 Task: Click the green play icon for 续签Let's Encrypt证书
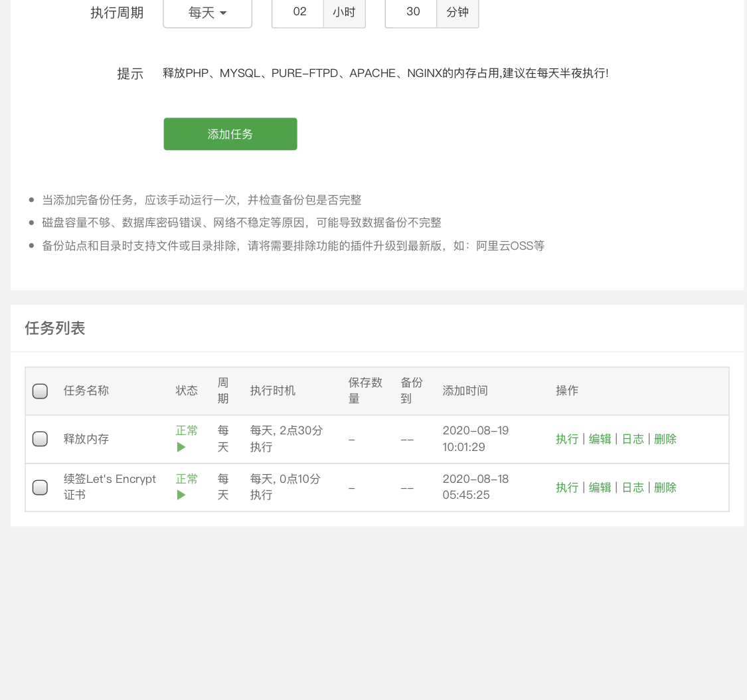click(x=181, y=495)
